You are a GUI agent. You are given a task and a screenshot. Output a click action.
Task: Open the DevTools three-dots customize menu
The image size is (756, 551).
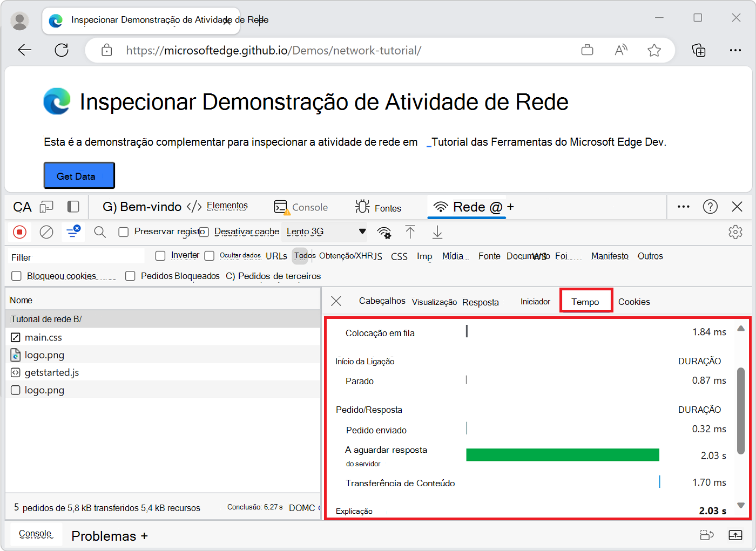[684, 207]
